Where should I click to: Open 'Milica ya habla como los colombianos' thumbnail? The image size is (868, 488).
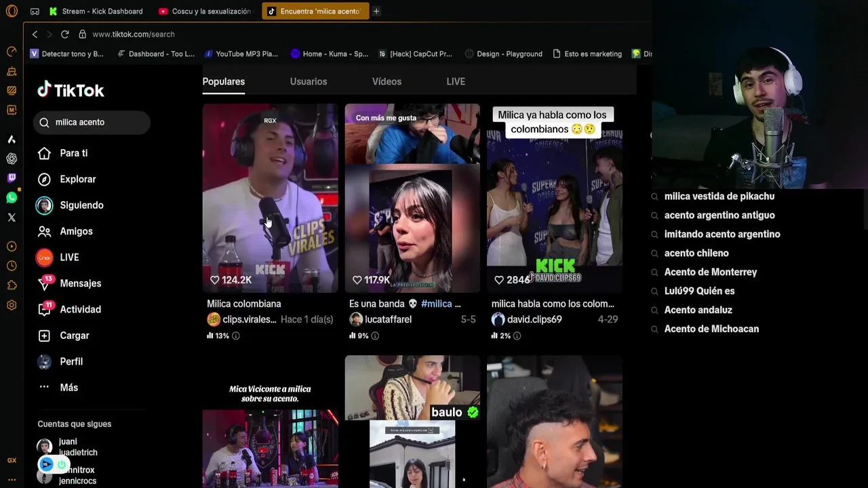(555, 198)
